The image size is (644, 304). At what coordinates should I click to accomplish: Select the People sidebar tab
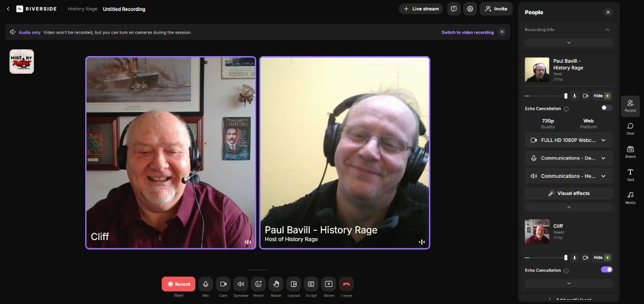[x=630, y=106]
